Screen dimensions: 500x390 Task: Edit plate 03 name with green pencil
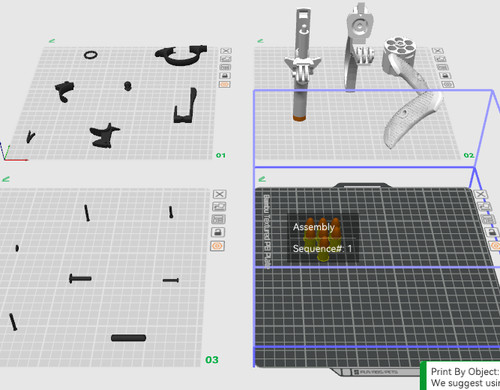pyautogui.click(x=6, y=179)
